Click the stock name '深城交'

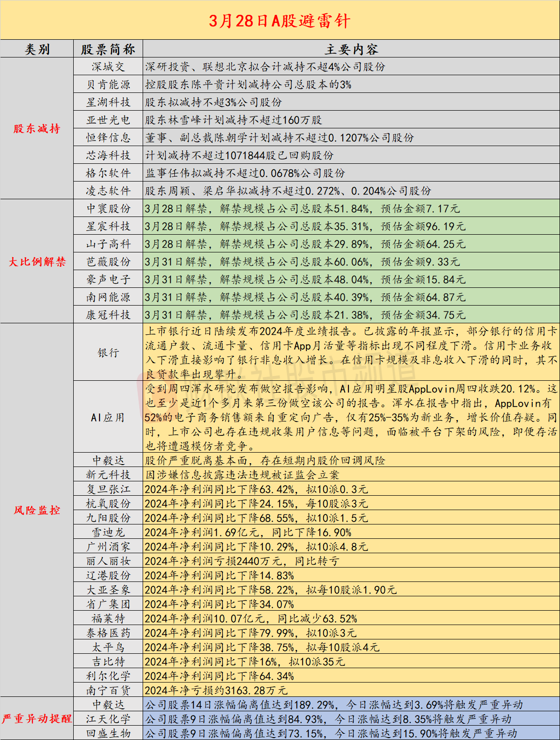point(108,67)
